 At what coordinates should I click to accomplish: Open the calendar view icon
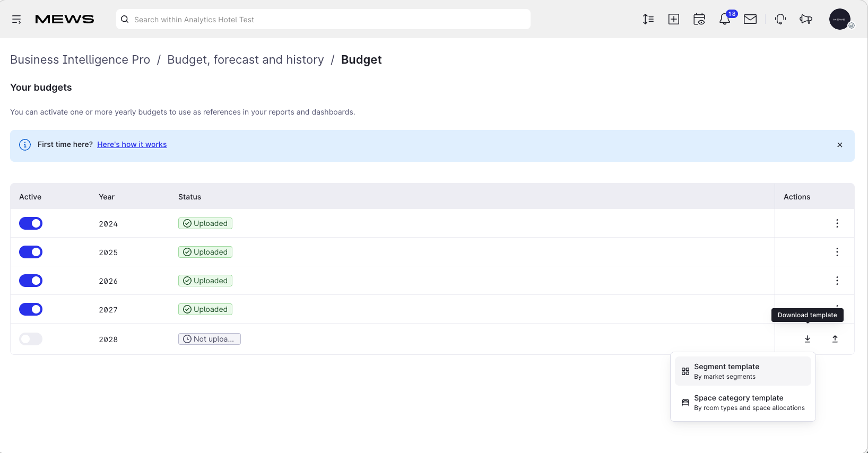point(699,19)
